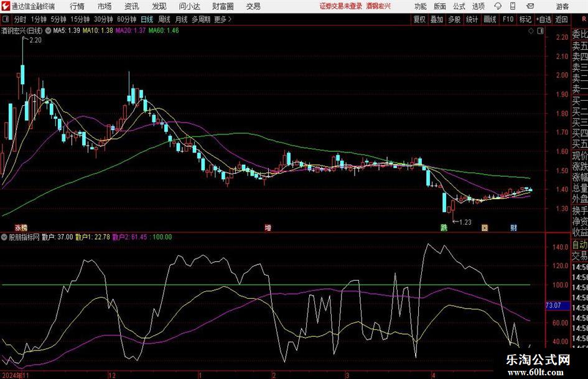Open the 选项 menu
Screen dimensions: 588x379
478,6
